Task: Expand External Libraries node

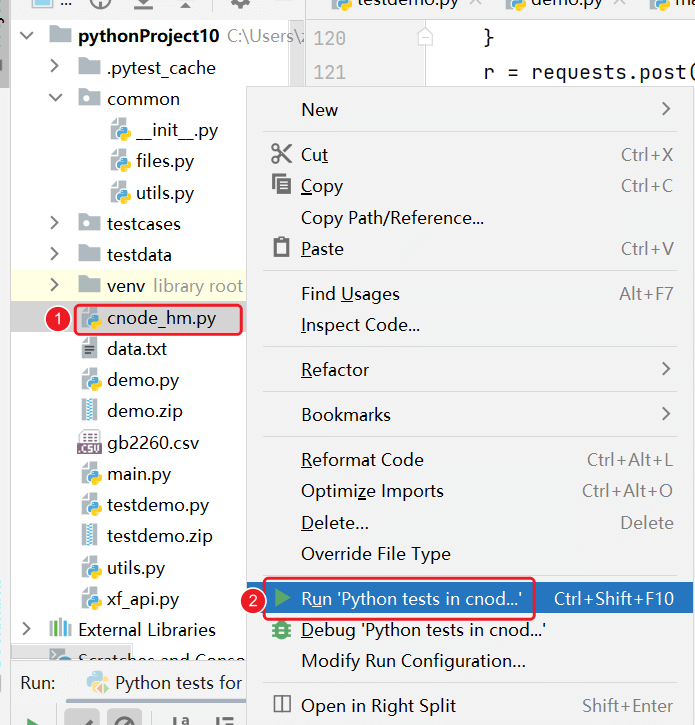Action: pyautogui.click(x=26, y=629)
